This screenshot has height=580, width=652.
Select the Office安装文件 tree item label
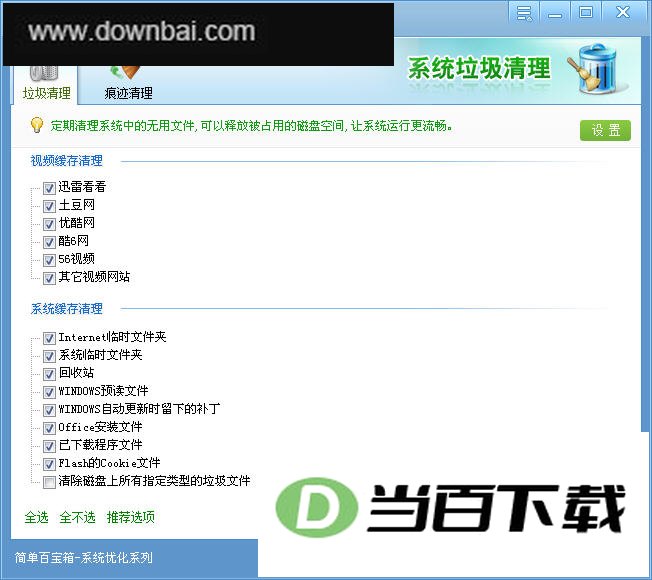[100, 427]
